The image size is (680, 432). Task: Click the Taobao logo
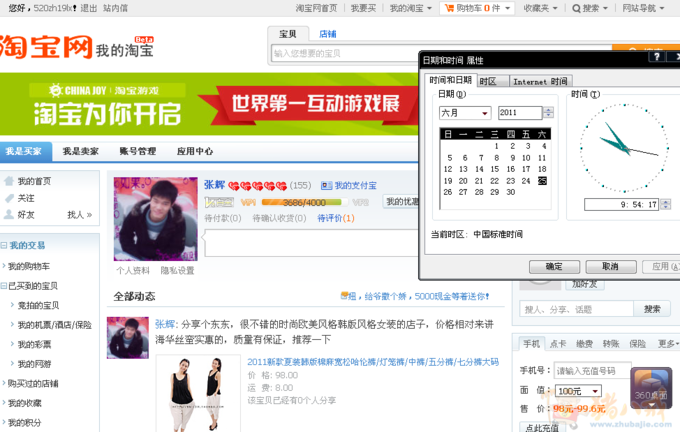[x=46, y=46]
